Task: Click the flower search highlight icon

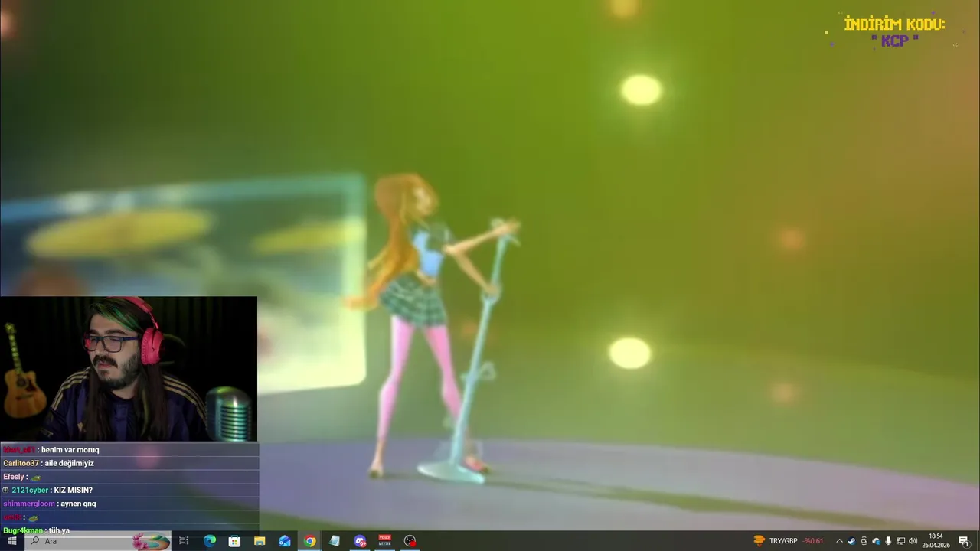Action: coord(151,541)
